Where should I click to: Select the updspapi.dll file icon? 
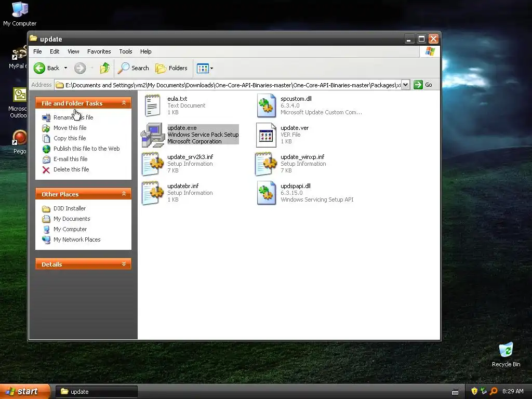pos(267,193)
